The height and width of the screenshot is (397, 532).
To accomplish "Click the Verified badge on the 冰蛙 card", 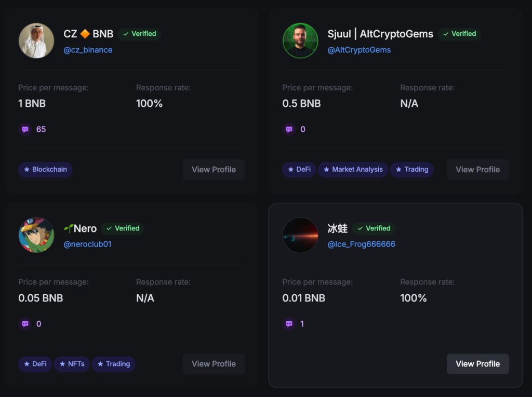I will pyautogui.click(x=374, y=228).
